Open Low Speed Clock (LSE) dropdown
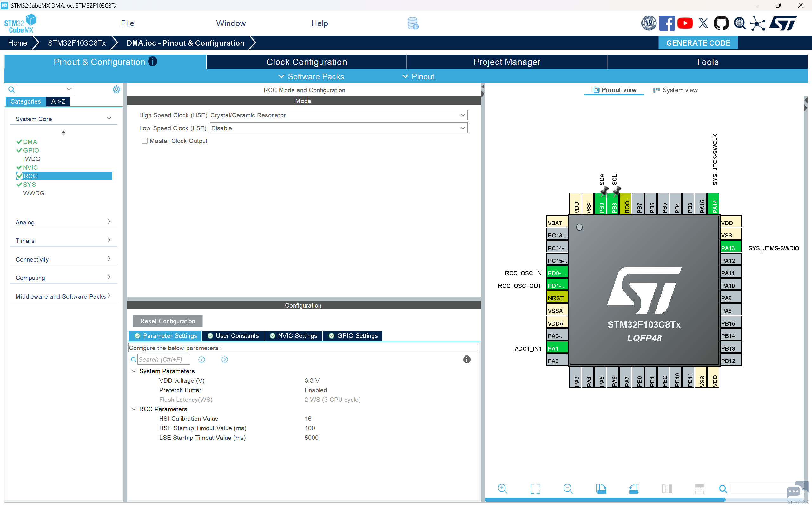Image resolution: width=812 pixels, height=507 pixels. point(338,128)
